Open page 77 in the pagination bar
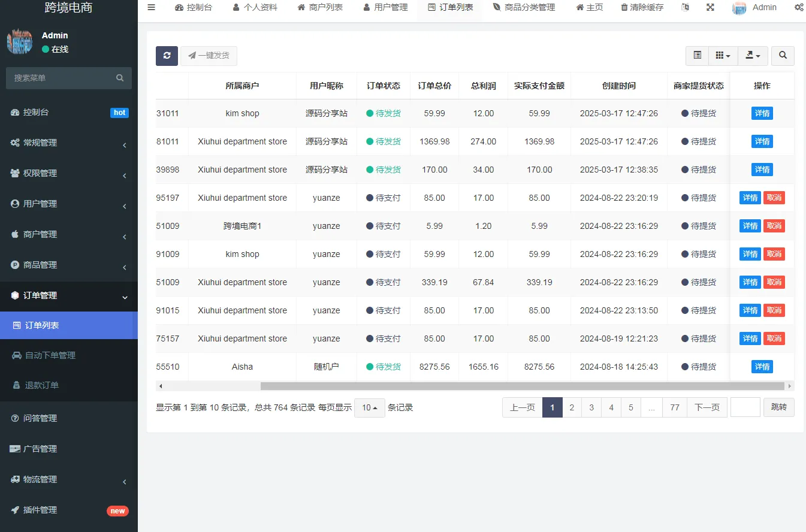806x532 pixels. 674,407
